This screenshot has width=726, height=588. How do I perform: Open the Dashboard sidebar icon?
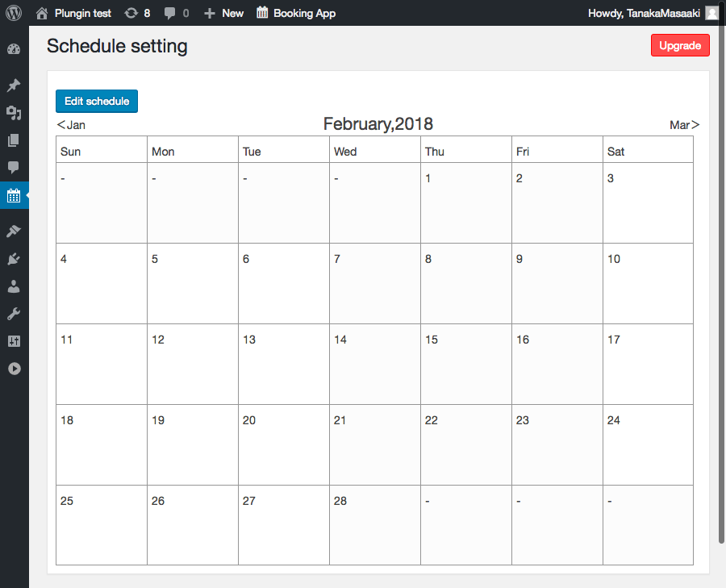[14, 49]
